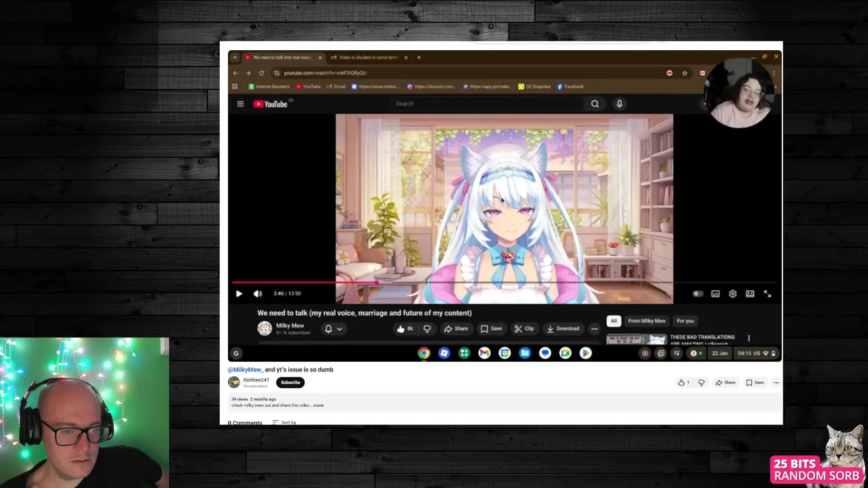Open the Facebook bookmark
Viewport: 868px width, 488px height.
coord(570,87)
